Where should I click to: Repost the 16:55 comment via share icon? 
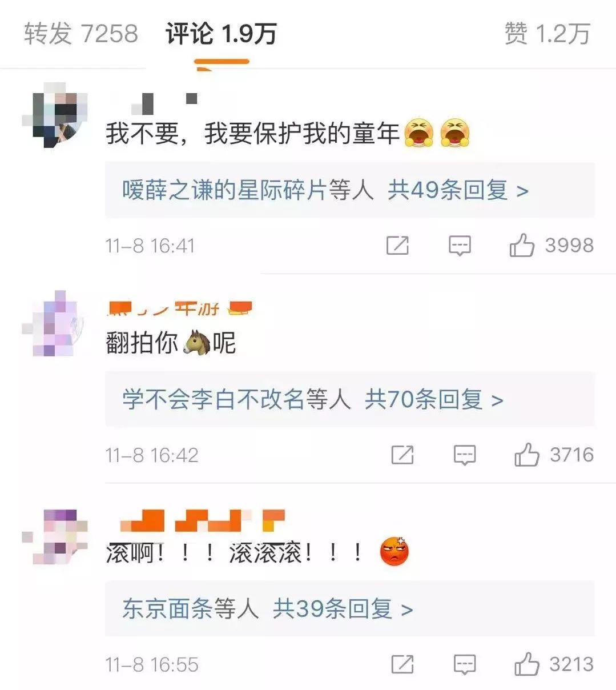[402, 665]
